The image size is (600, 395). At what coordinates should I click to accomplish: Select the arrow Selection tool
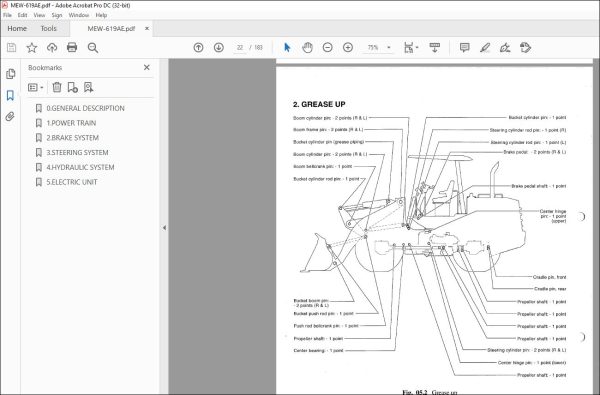pos(287,47)
